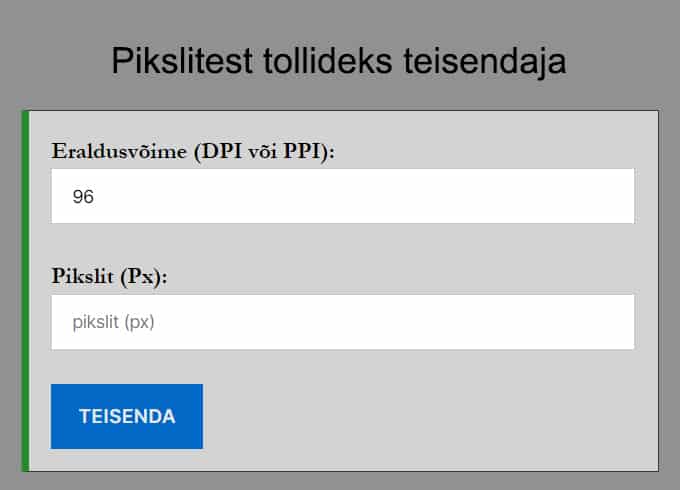Click the 'pikslit (px)' placeholder text
The image size is (680, 490).
114,323
